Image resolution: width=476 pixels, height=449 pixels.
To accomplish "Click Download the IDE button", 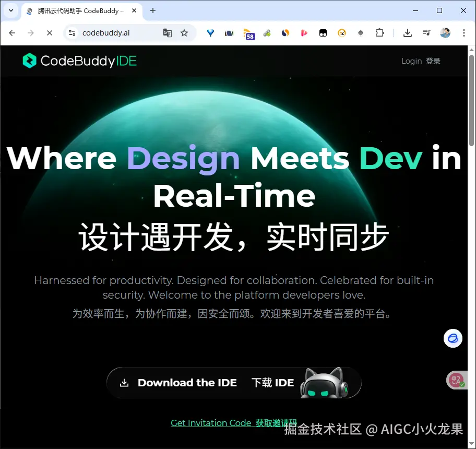I will point(234,383).
